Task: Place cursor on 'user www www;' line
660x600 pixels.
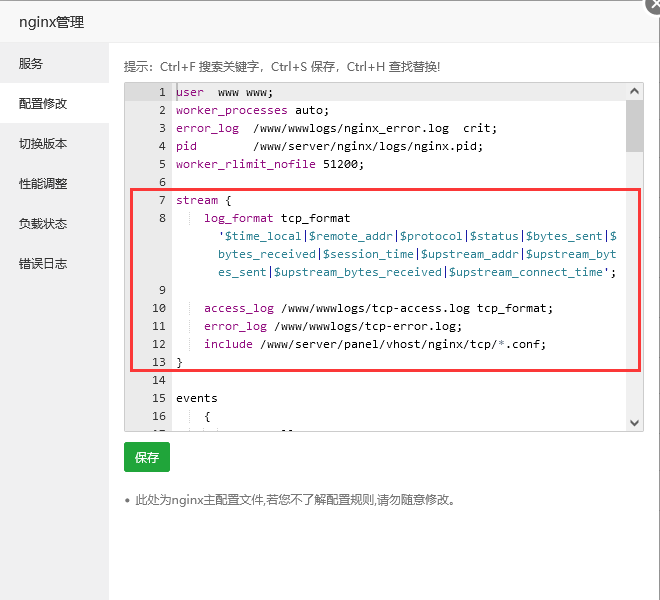Action: 224,92
